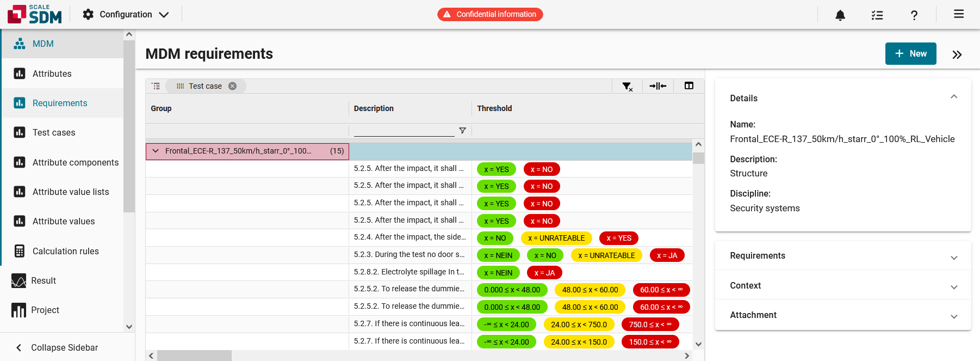Open Attribute value lists in sidebar
This screenshot has width=980, height=361.
pos(62,192)
